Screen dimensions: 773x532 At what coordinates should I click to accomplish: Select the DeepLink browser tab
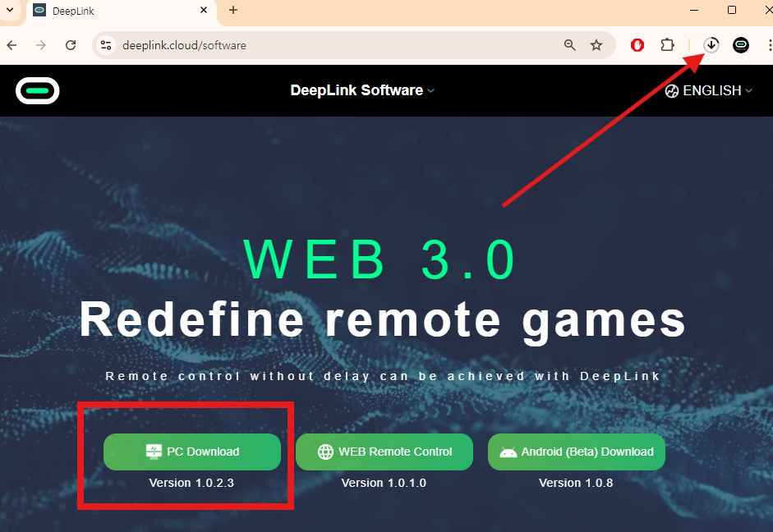tap(121, 11)
